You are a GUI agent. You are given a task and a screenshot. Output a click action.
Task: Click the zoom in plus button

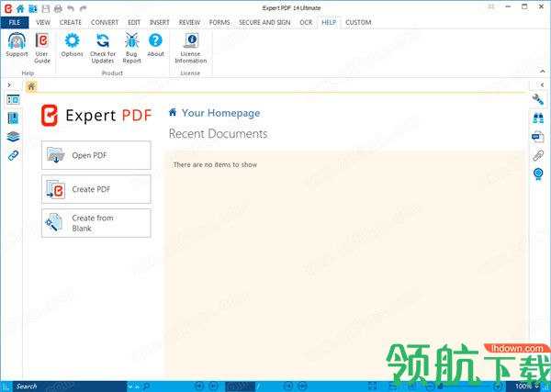(497, 386)
